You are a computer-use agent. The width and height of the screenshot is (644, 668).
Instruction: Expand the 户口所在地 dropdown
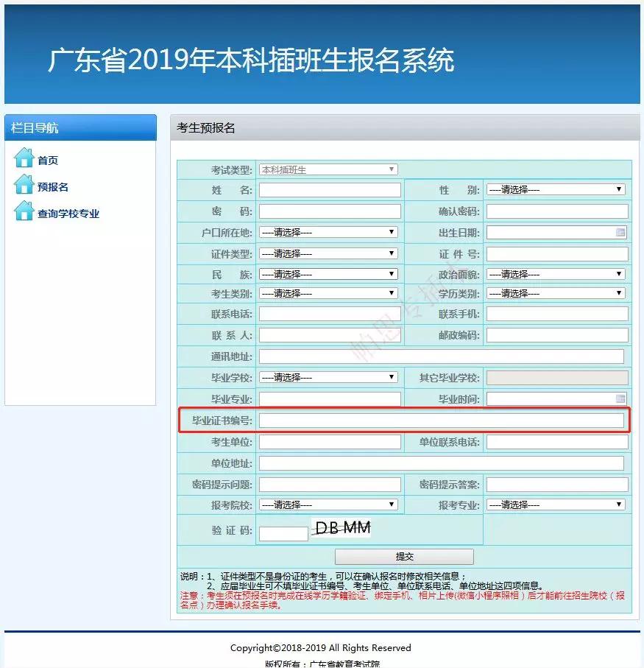[x=328, y=232]
